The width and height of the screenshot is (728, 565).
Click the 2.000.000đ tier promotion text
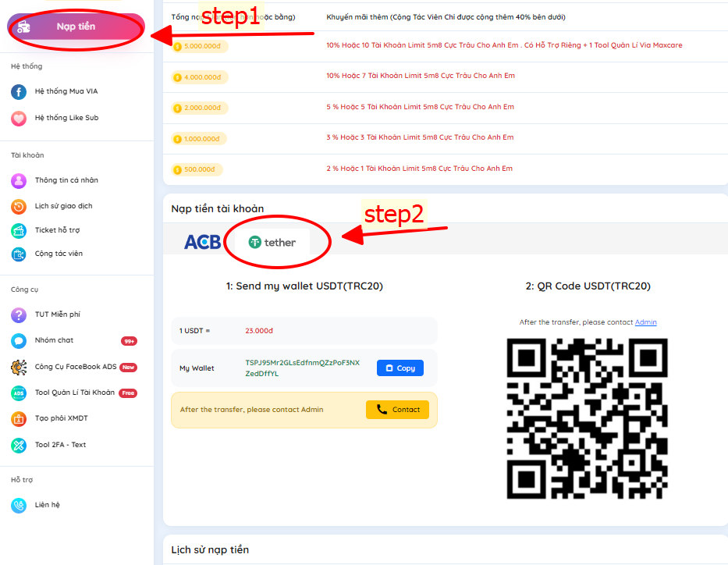[x=420, y=107]
